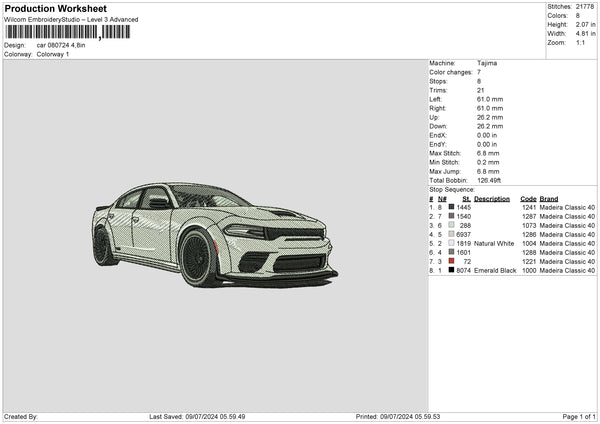Click the Brand column header
The image size is (600, 424).
(x=550, y=198)
